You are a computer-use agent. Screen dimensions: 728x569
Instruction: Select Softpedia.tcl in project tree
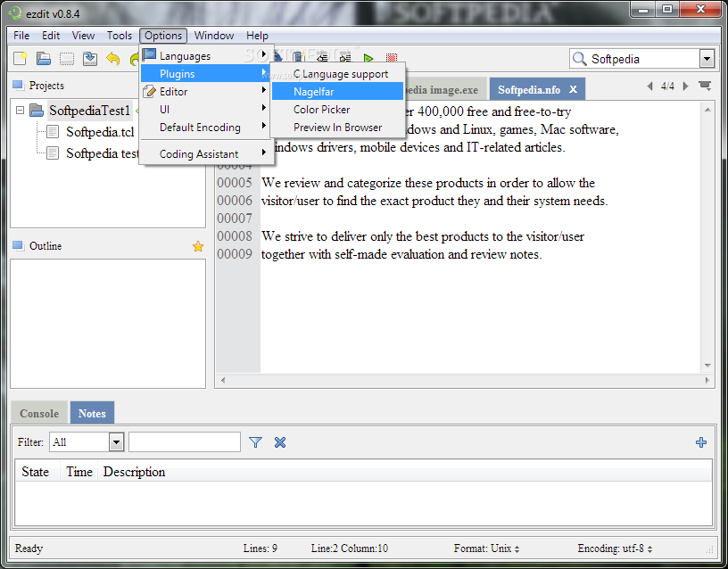100,132
